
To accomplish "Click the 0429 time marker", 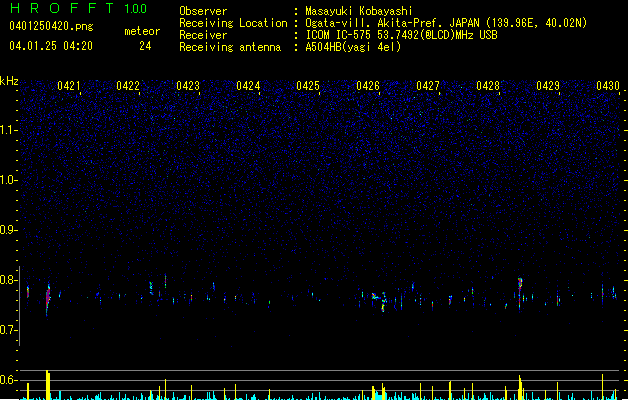I will [x=548, y=86].
